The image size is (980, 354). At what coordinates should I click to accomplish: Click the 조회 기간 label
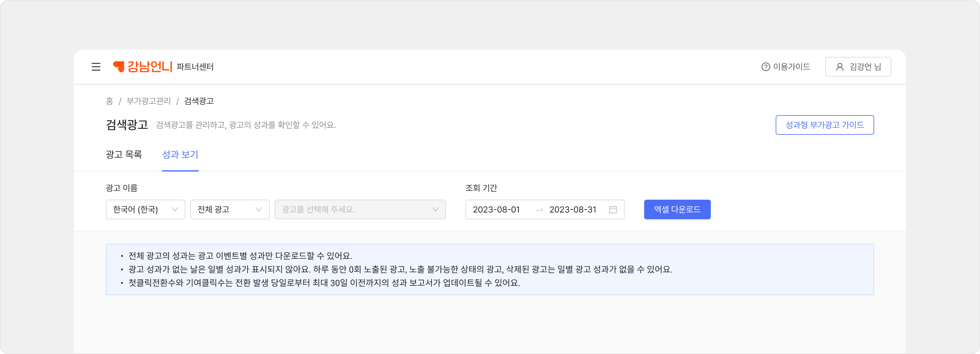pos(481,188)
